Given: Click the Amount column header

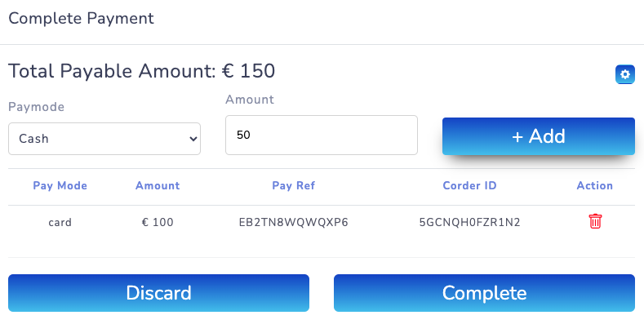Looking at the screenshot, I should 158,186.
